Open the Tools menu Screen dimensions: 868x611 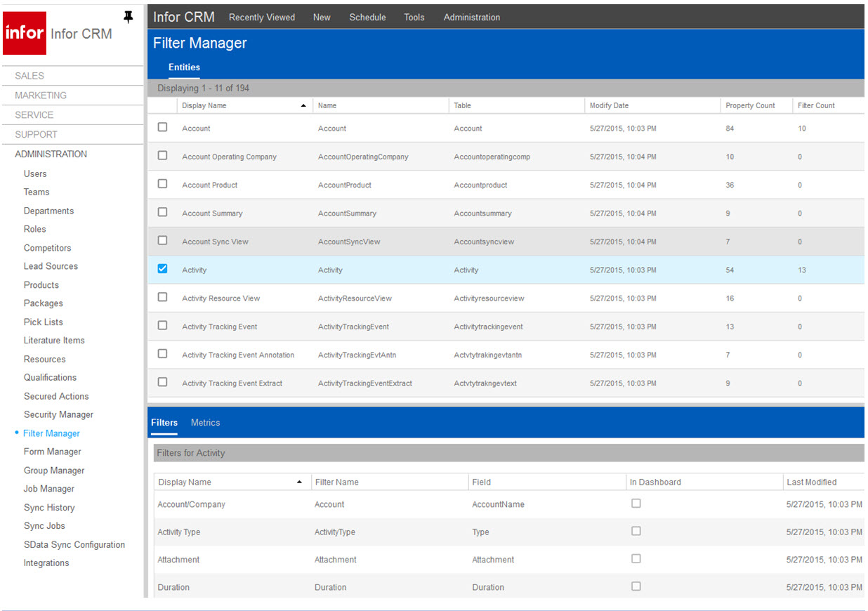(x=414, y=18)
